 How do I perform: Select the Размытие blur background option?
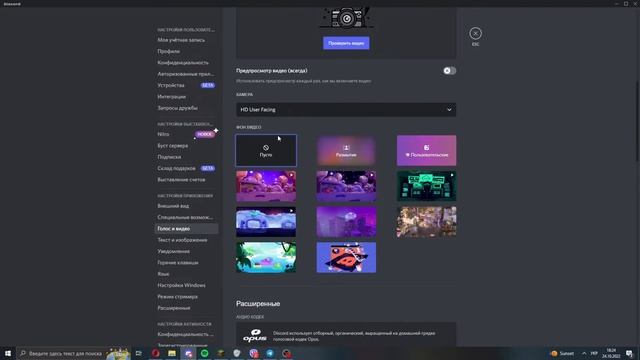point(346,151)
